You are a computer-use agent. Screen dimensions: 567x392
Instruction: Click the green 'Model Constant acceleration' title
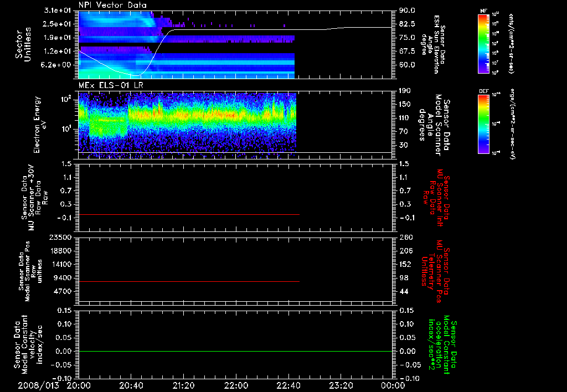442,344
